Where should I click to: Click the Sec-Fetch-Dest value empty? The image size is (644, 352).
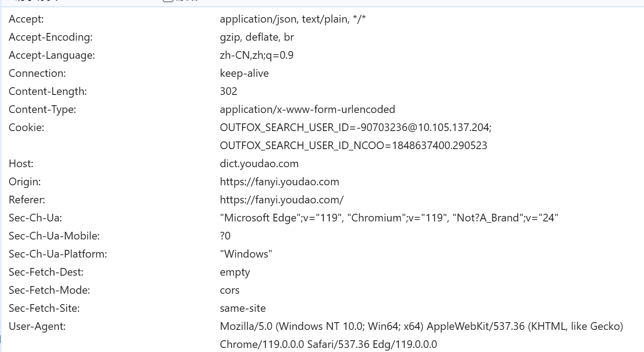tap(235, 272)
